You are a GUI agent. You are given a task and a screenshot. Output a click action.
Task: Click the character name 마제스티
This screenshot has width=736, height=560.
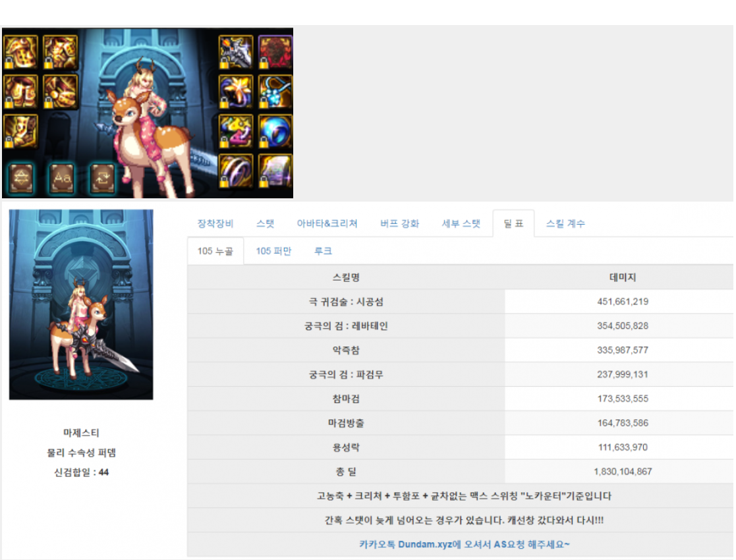[81, 433]
